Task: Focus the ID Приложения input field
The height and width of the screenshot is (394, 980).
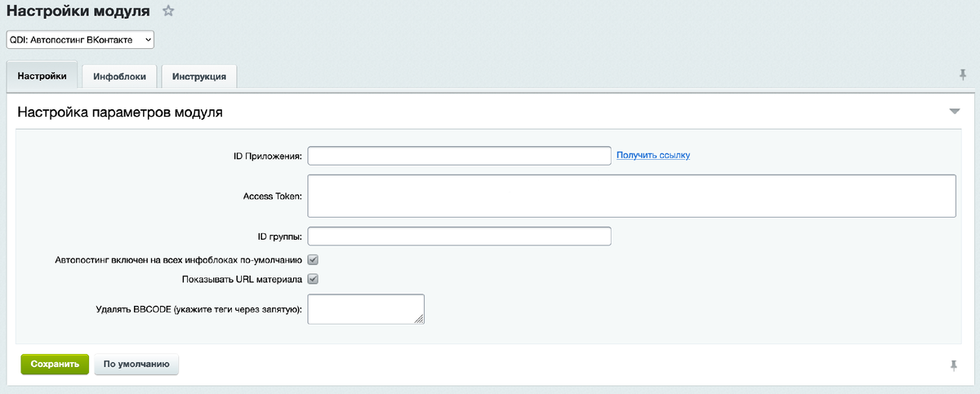Action: click(x=459, y=156)
